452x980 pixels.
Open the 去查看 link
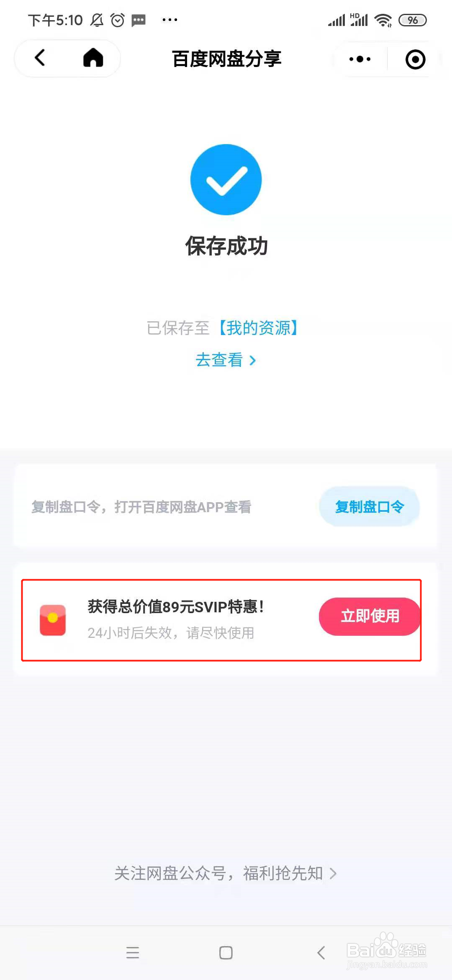coord(221,361)
